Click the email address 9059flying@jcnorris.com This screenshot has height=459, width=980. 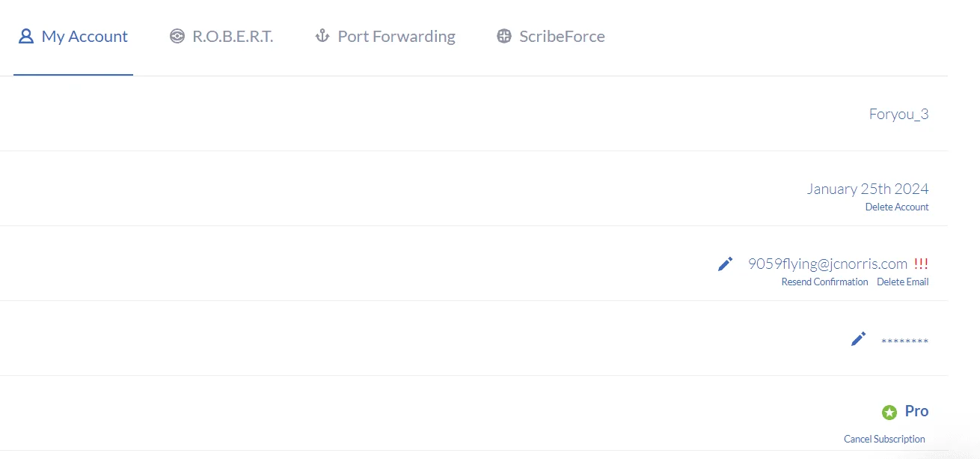(x=827, y=264)
